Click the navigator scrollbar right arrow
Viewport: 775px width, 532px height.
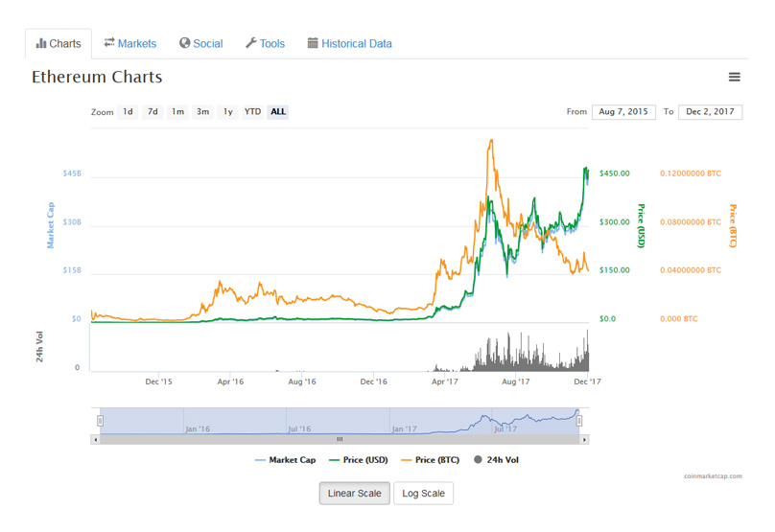pos(584,440)
